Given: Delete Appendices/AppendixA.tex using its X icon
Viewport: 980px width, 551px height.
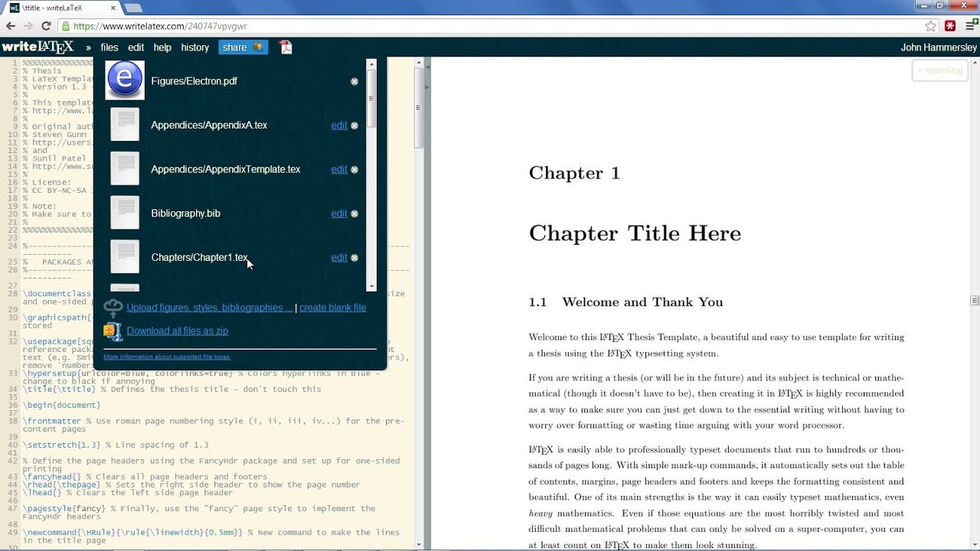Looking at the screenshot, I should tap(354, 126).
